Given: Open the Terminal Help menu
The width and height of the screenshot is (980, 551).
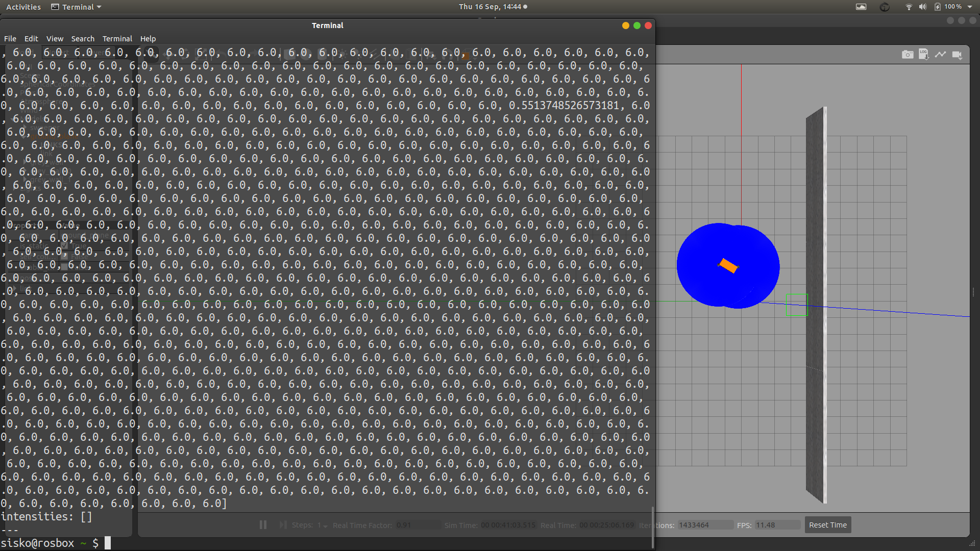Looking at the screenshot, I should (x=148, y=39).
